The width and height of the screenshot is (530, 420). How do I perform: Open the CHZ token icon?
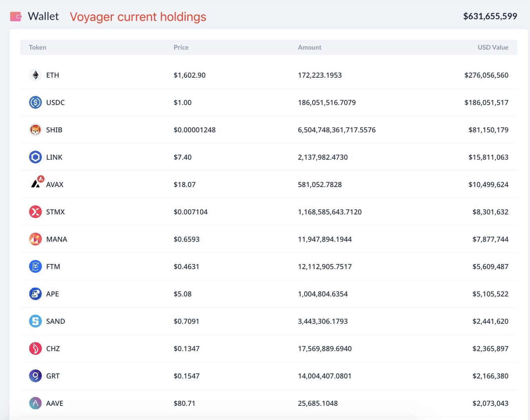(x=35, y=349)
